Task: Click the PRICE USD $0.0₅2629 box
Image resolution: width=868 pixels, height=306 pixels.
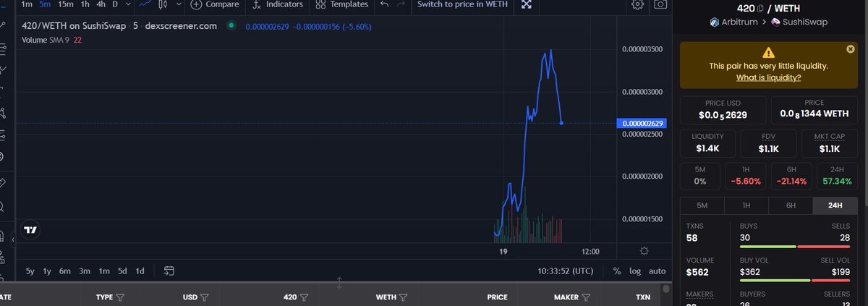Action: pos(724,109)
